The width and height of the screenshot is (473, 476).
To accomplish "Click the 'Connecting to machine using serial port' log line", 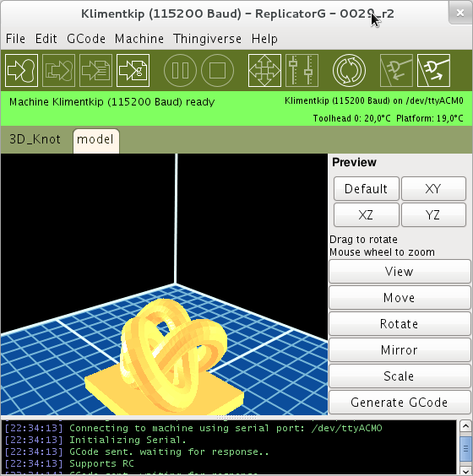I will coord(226,428).
